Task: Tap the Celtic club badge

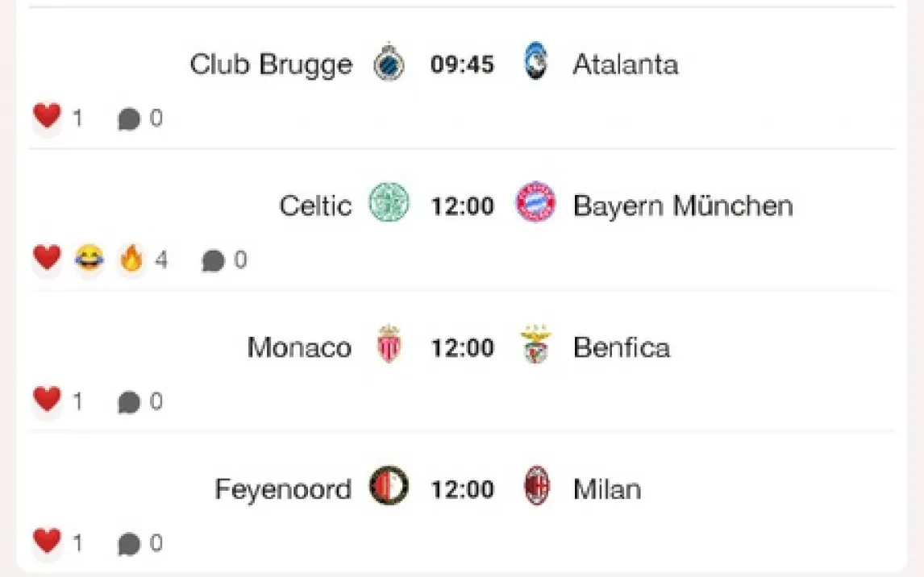Action: (x=389, y=202)
